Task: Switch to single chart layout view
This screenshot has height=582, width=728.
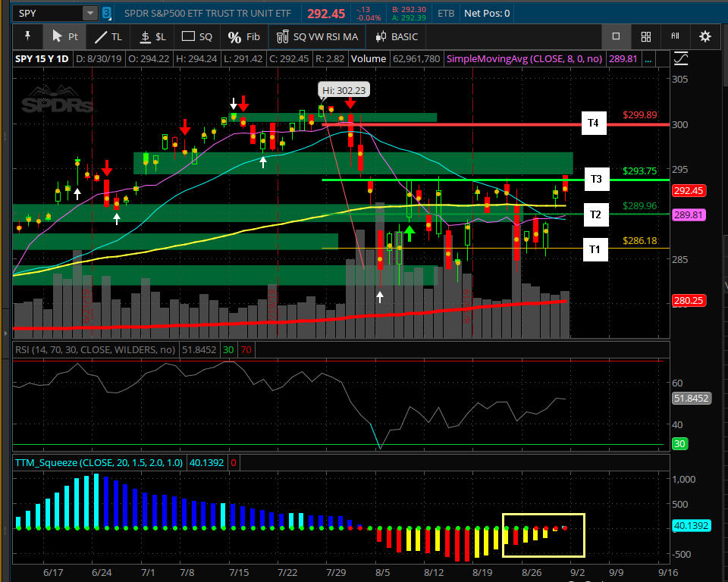Action: [616, 36]
